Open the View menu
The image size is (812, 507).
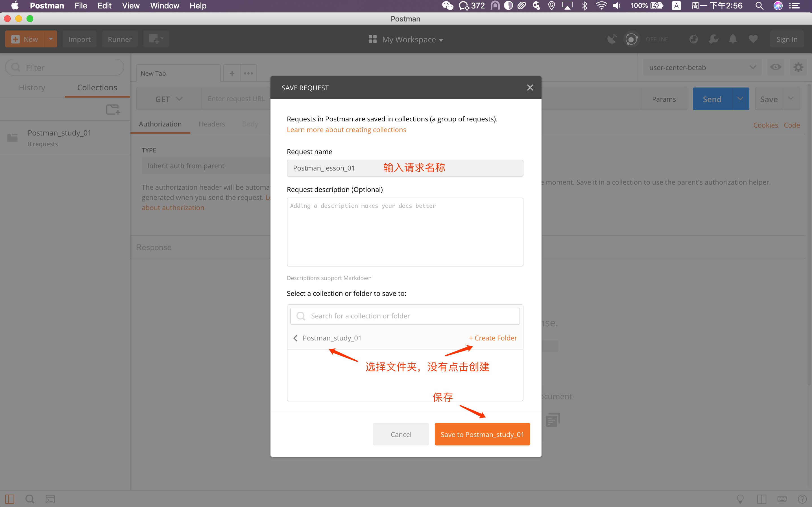pos(130,6)
